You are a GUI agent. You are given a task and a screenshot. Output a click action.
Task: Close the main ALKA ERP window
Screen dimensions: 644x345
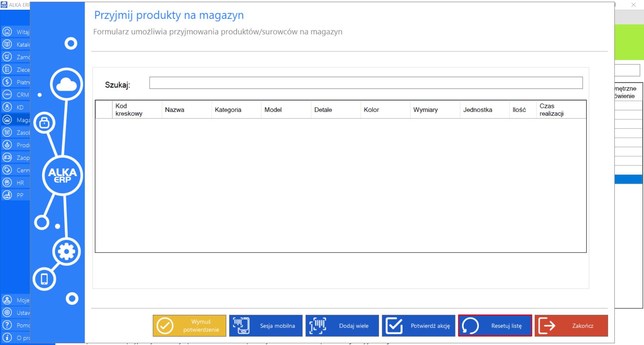point(633,5)
